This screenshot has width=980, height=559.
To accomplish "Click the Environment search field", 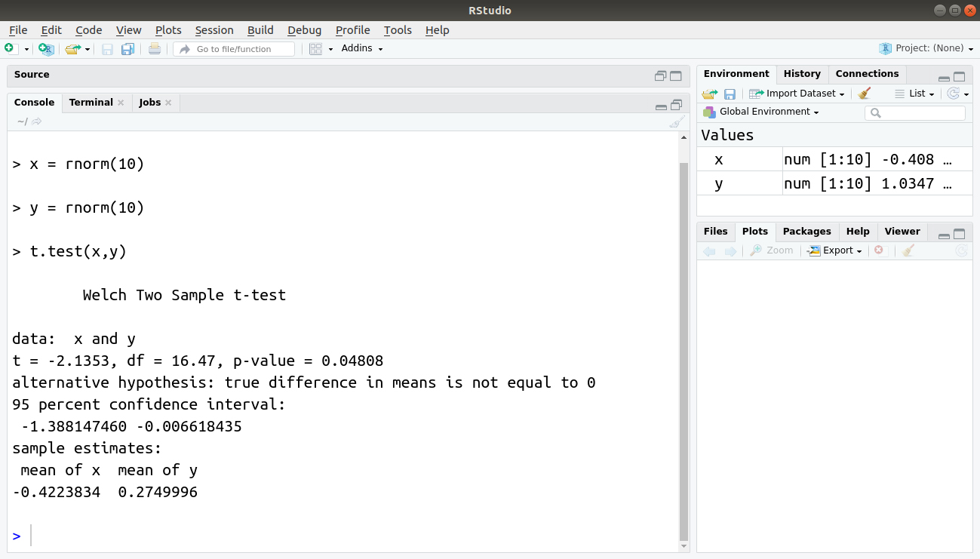I will click(914, 112).
